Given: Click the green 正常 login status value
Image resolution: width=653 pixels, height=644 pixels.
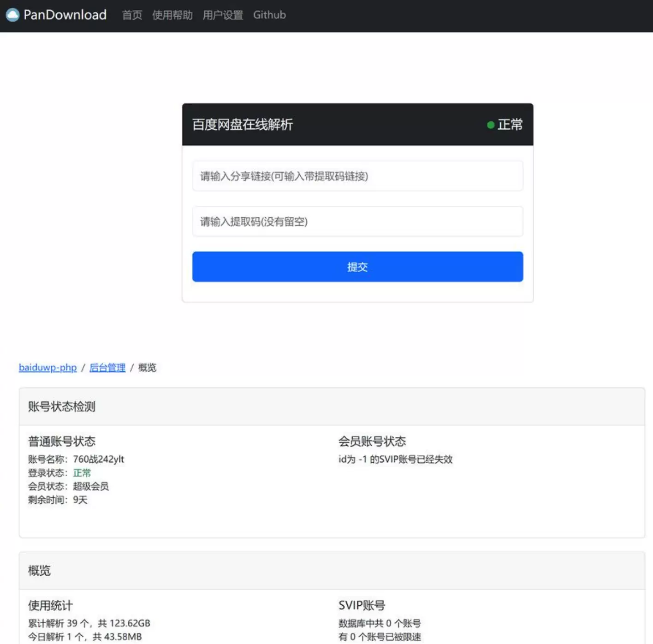Looking at the screenshot, I should (82, 473).
